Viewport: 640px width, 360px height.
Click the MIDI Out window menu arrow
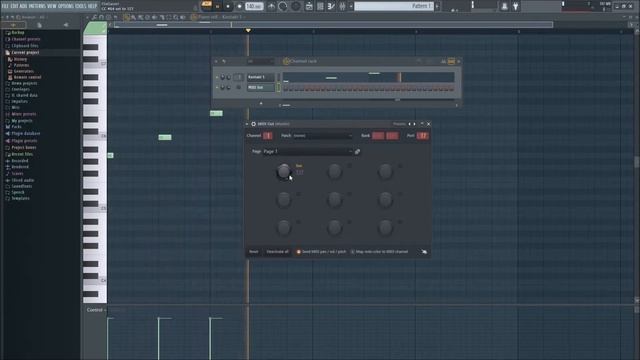247,124
